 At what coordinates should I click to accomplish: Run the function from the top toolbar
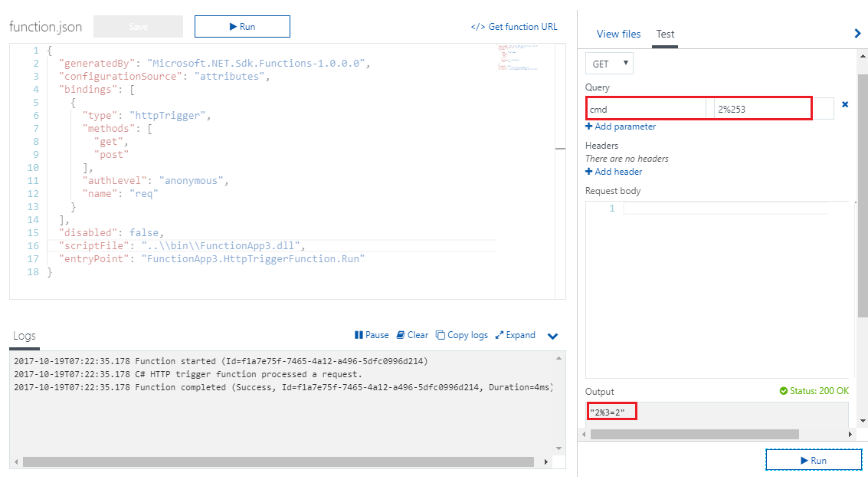[242, 27]
